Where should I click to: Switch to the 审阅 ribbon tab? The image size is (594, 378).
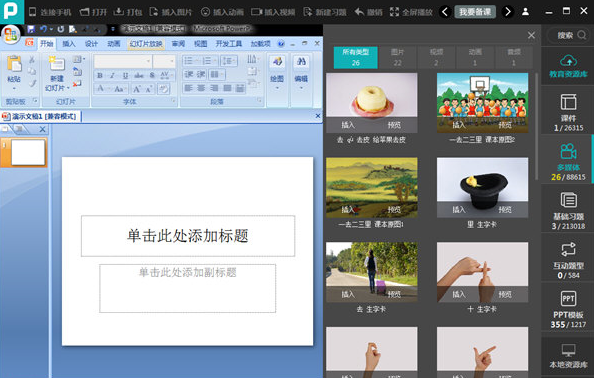tap(178, 44)
